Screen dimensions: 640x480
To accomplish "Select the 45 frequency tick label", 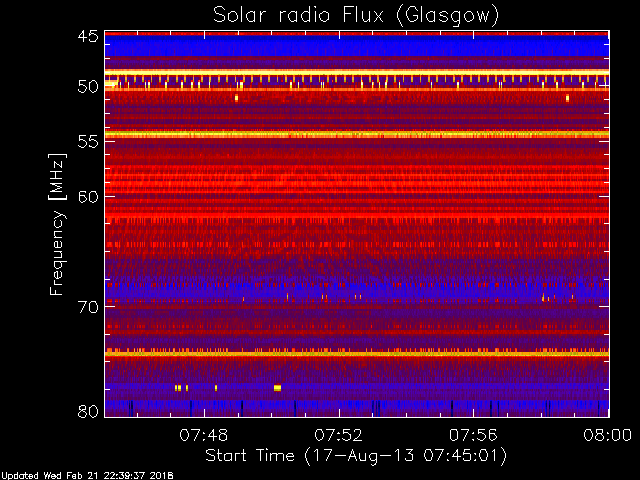I will (x=88, y=36).
